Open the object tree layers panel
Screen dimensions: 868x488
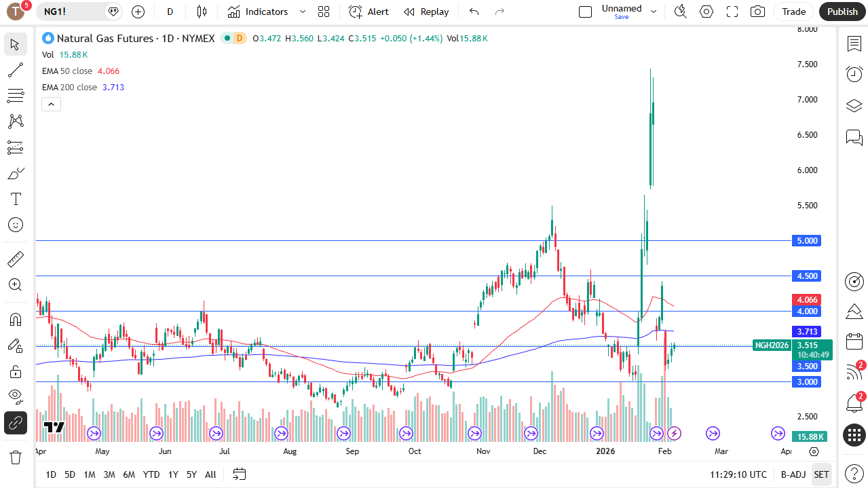[x=854, y=106]
